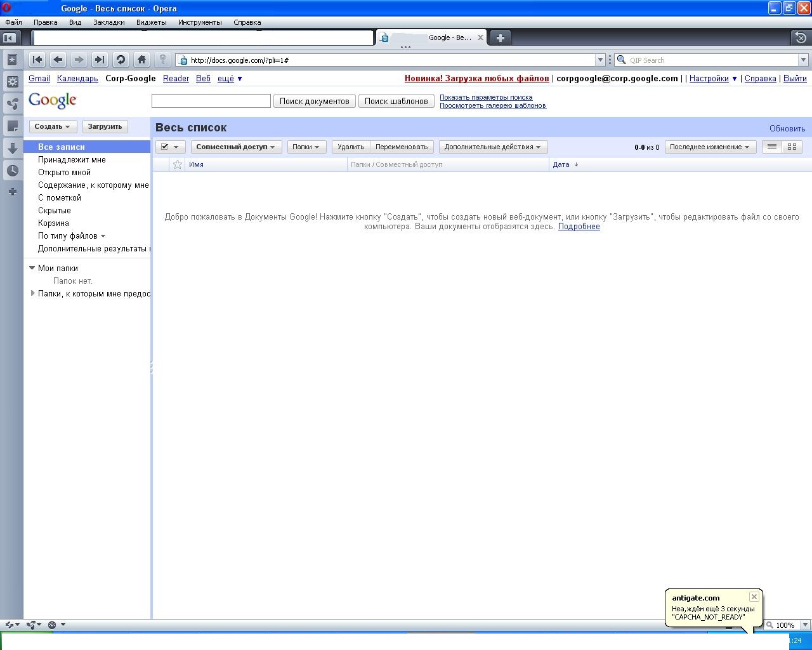Open the Создать dropdown
The width and height of the screenshot is (812, 650).
[53, 126]
